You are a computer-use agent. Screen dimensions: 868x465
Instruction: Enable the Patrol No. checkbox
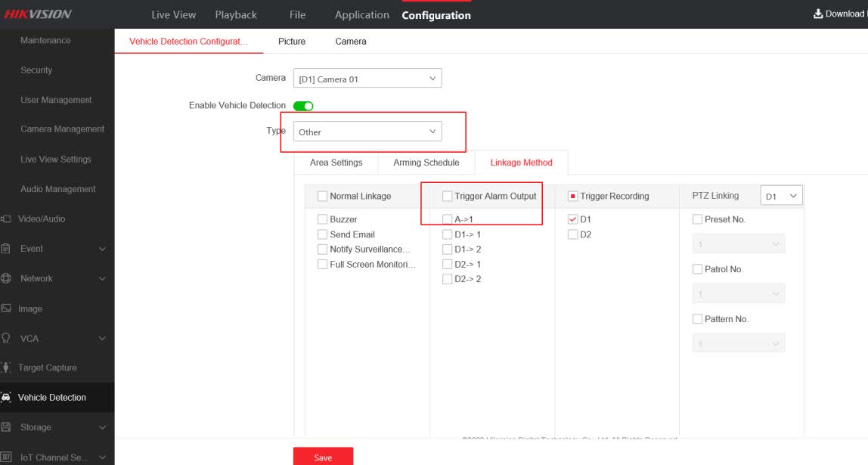pyautogui.click(x=697, y=269)
